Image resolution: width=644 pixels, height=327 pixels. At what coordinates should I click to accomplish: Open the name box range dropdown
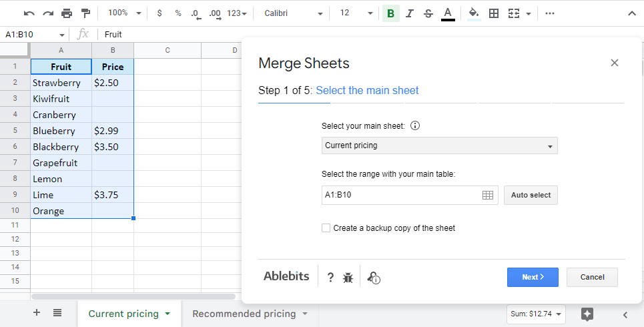[x=61, y=35]
